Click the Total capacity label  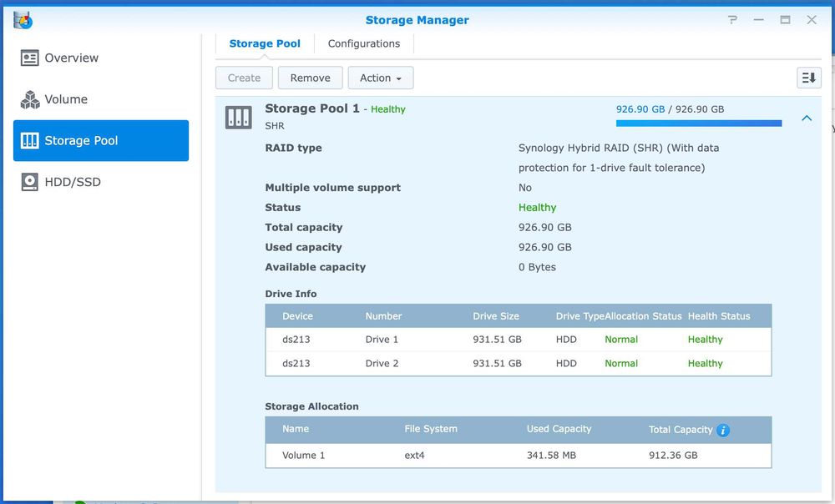tap(304, 227)
